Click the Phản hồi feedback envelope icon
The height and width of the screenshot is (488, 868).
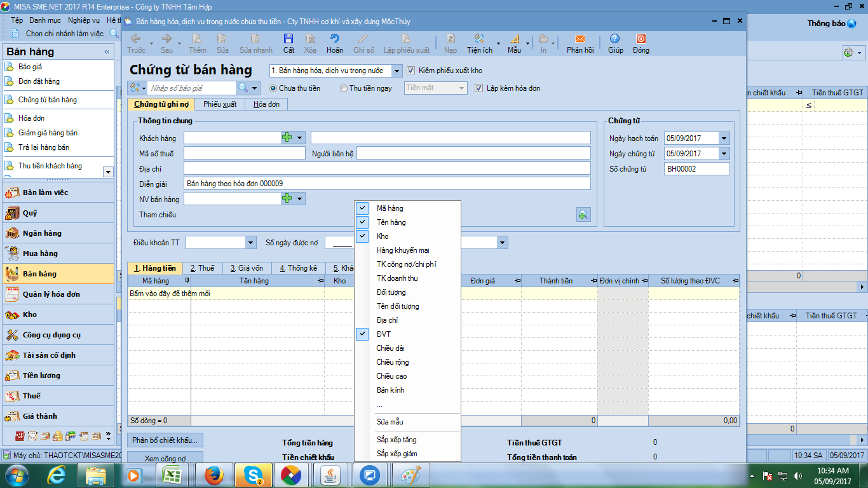[580, 39]
